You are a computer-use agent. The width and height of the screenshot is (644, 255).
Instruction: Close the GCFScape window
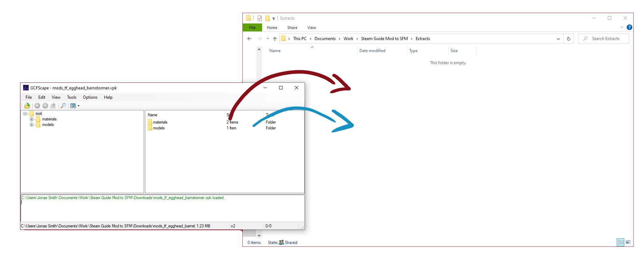[297, 88]
